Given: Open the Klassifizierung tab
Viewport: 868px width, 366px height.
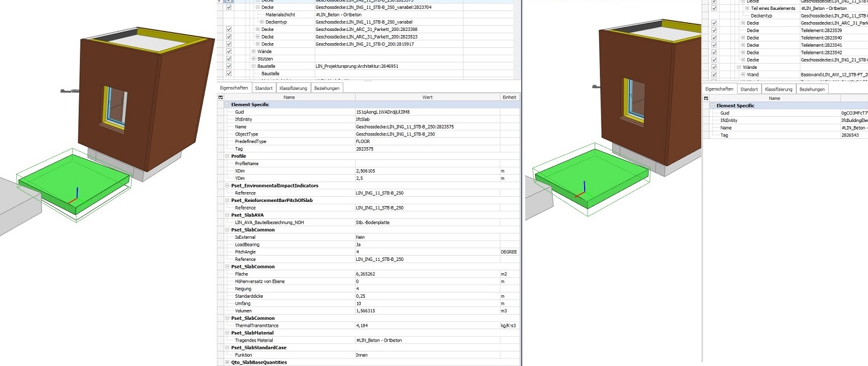Looking at the screenshot, I should 294,88.
